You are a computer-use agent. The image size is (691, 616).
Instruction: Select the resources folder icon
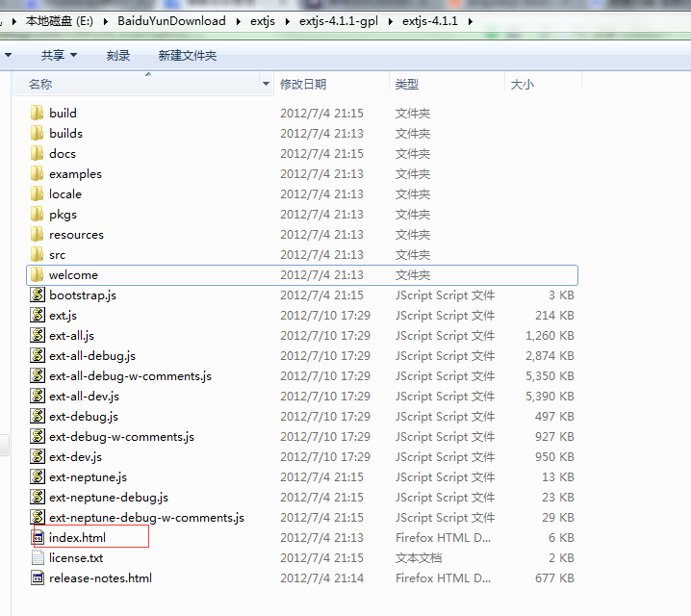(x=38, y=235)
